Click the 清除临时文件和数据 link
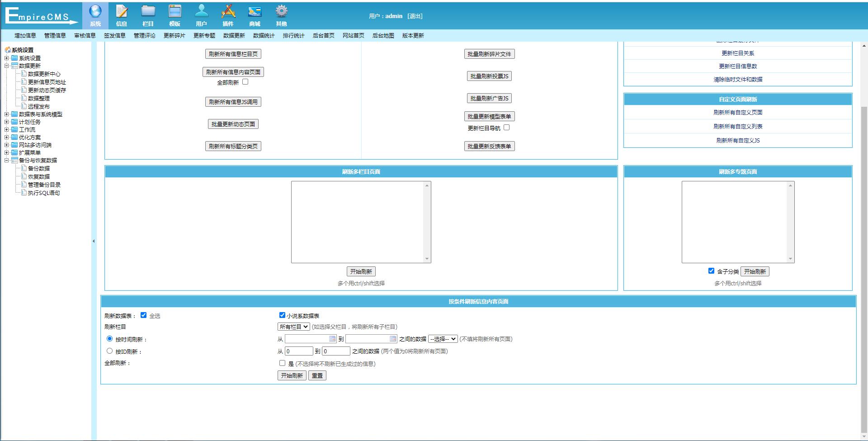 (x=738, y=80)
